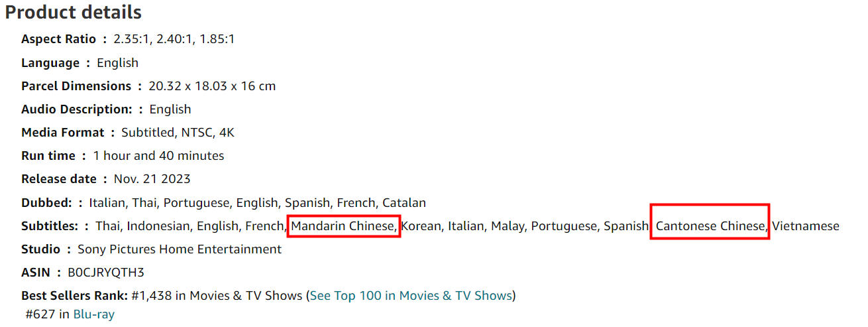
Task: Click Sony Pictures Home Entertainment studio text
Action: coord(180,249)
